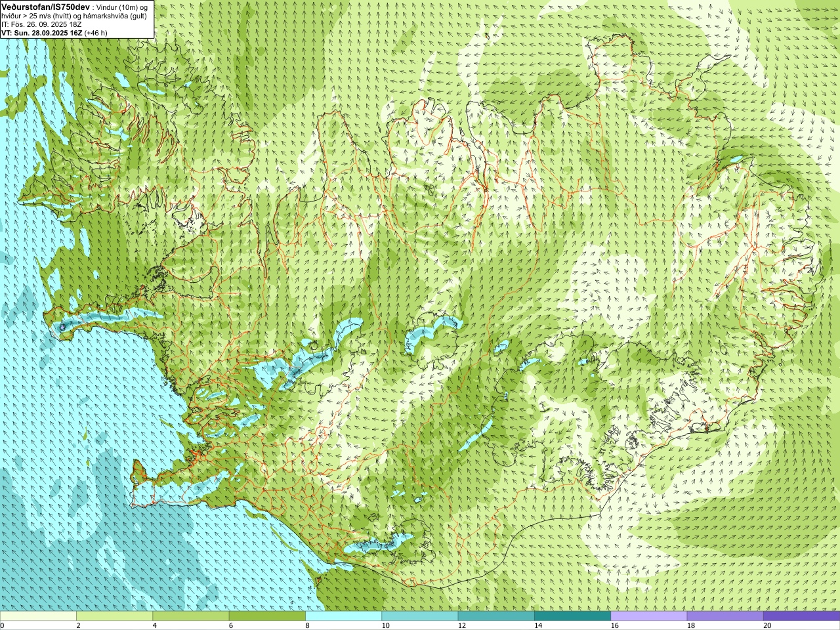This screenshot has width=840, height=630.
Task: Click the 'Vindur (10m) og' label
Action: coord(122,7)
